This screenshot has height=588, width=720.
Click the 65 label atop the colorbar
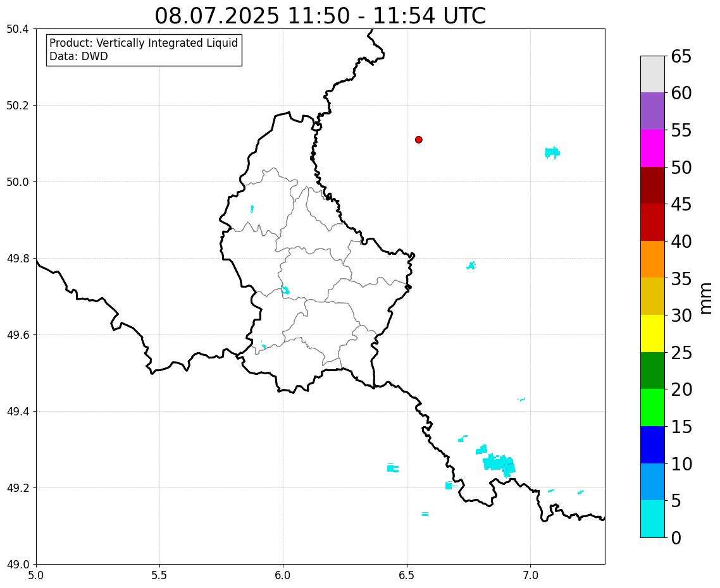[x=681, y=56]
